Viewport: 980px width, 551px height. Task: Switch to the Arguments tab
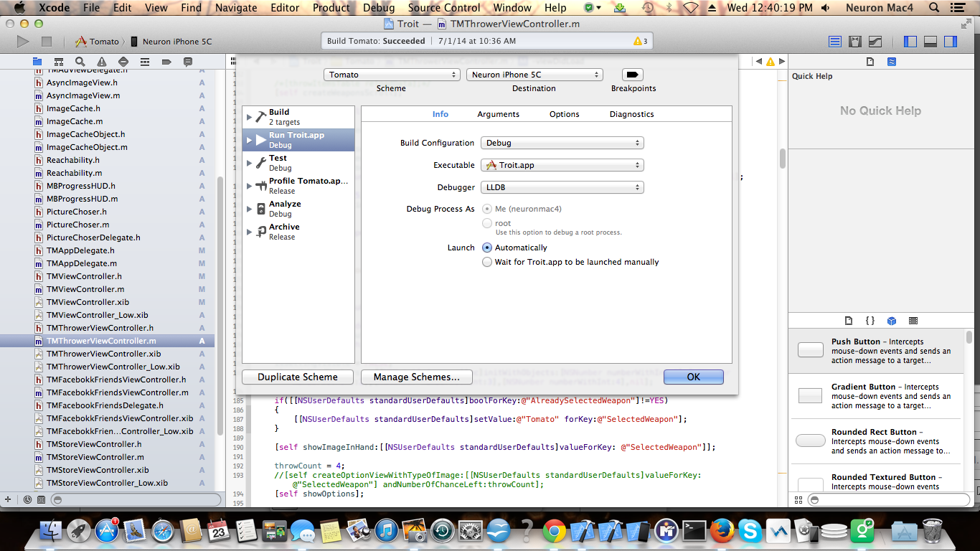click(499, 114)
